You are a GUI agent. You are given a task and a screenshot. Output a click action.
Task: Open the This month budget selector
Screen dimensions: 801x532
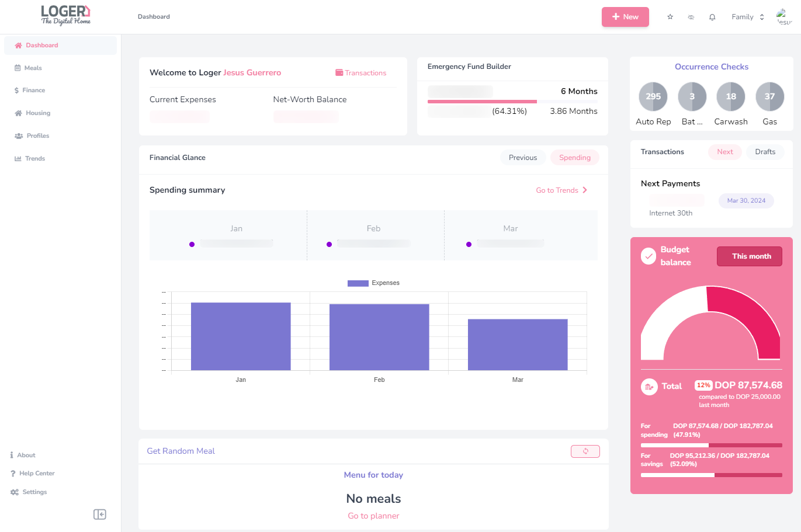750,256
